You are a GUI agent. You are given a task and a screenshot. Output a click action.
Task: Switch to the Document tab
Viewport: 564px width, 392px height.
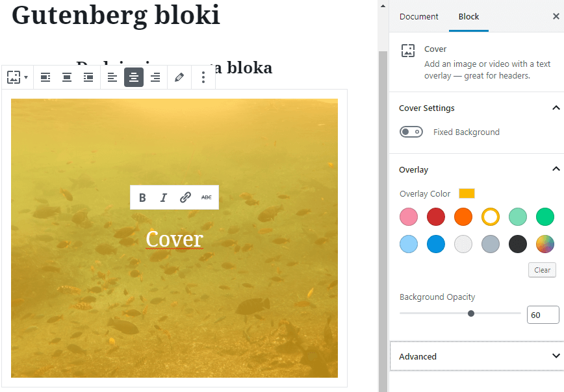(x=418, y=16)
